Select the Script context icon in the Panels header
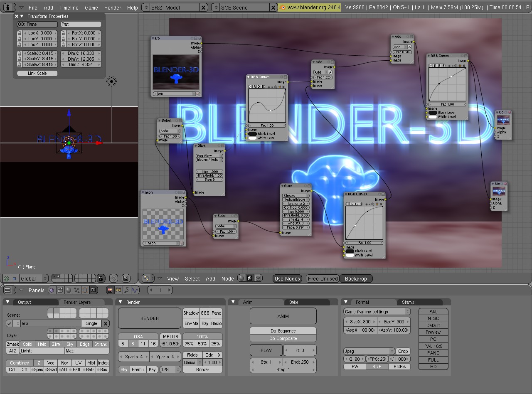Screen dimensions: 532x394 (60, 290)
